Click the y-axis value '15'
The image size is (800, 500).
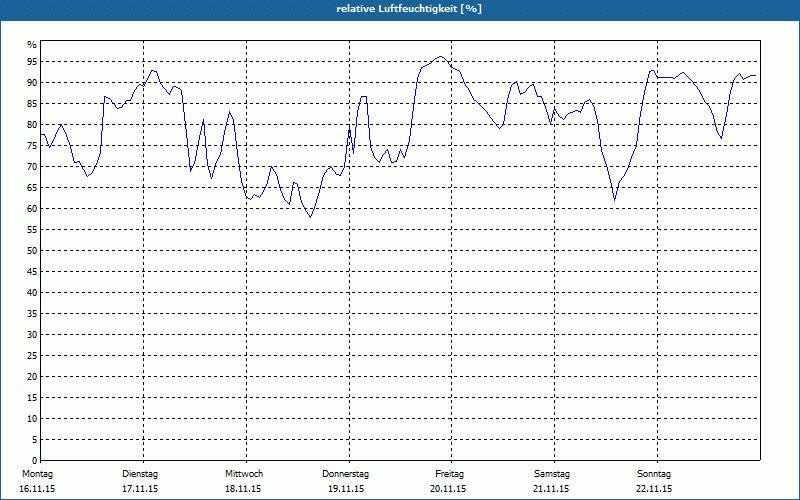pos(32,397)
